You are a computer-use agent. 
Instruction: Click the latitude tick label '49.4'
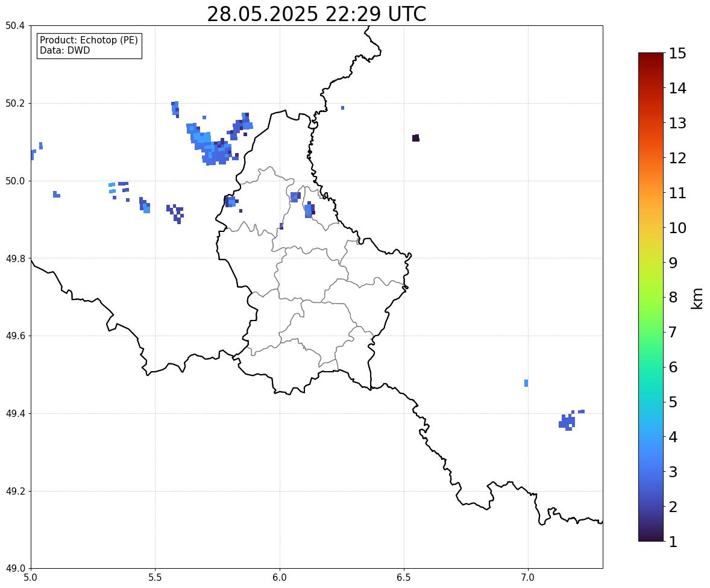15,413
